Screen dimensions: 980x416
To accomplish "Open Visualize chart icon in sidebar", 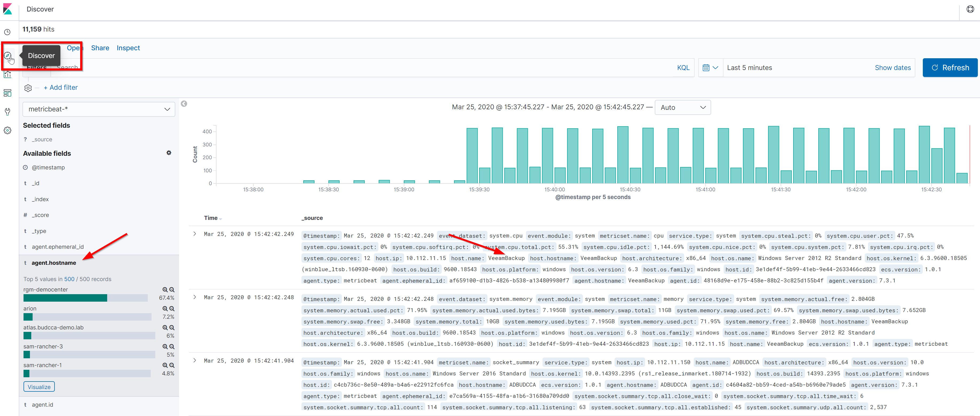I will pos(7,75).
